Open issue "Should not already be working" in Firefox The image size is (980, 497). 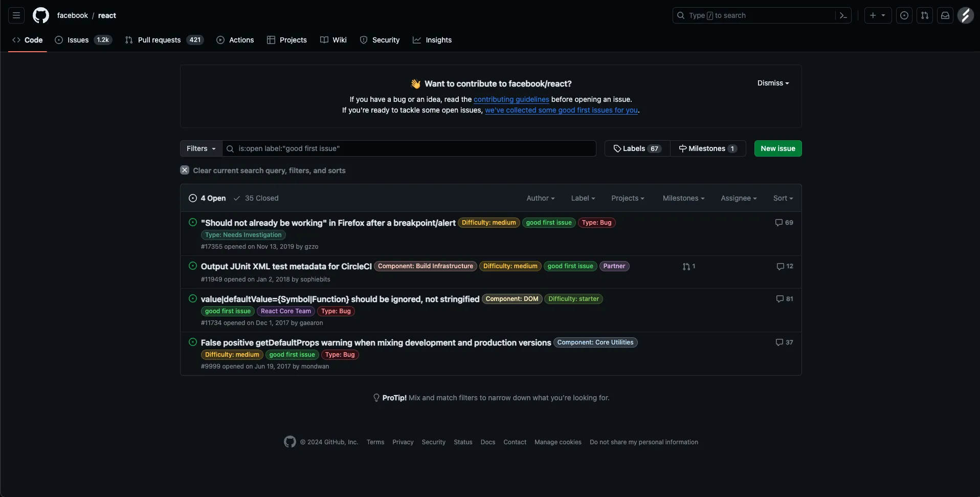[328, 223]
